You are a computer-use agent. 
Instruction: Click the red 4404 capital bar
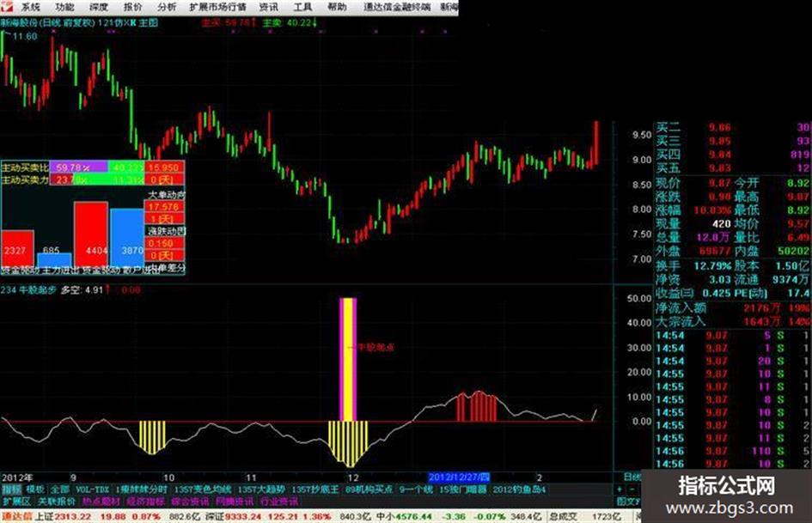tap(90, 234)
